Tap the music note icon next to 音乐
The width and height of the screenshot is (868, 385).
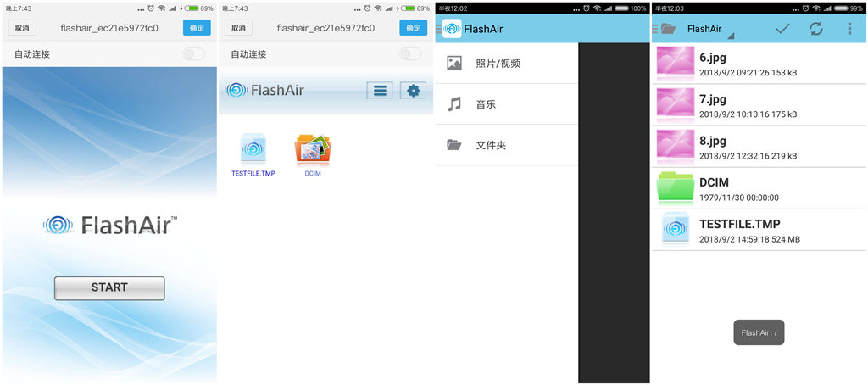pyautogui.click(x=454, y=104)
